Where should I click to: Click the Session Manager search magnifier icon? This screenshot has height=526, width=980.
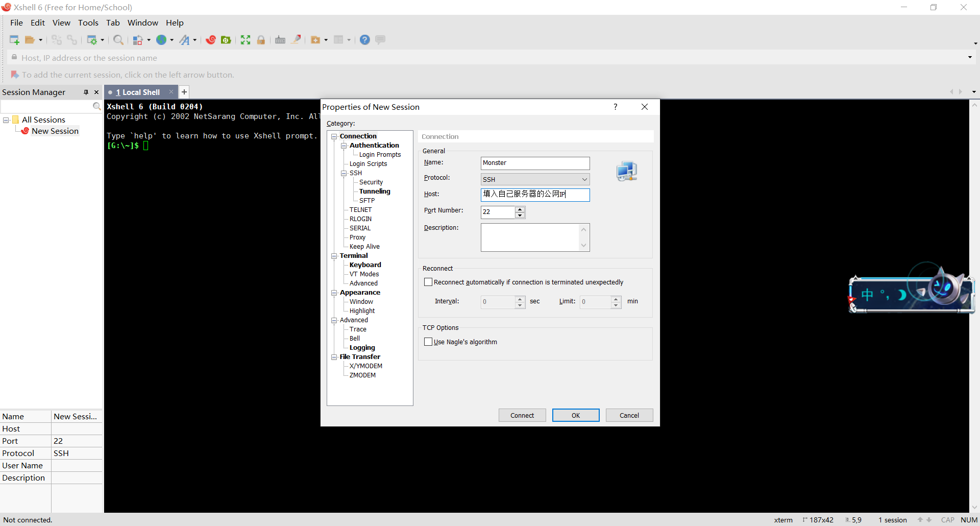[x=96, y=106]
